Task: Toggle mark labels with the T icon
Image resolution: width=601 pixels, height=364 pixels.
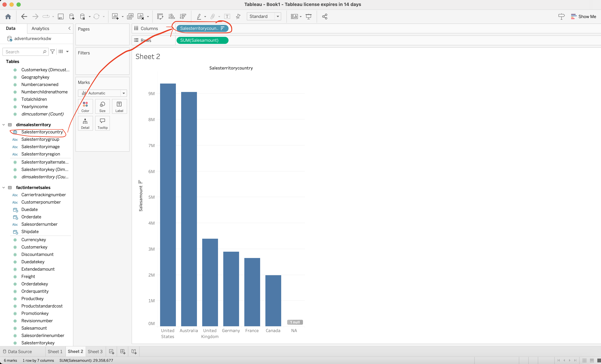Action: [227, 16]
